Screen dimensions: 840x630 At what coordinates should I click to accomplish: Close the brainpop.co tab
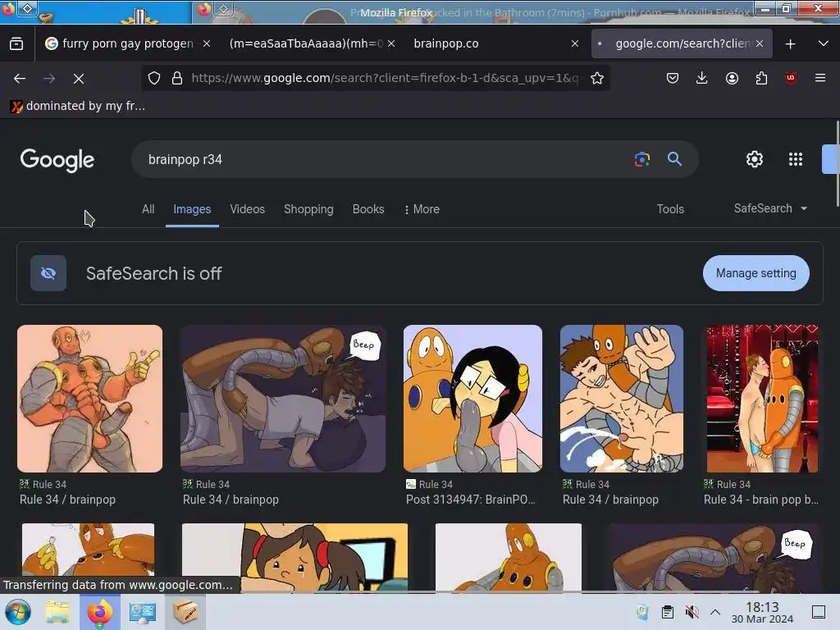coord(575,44)
